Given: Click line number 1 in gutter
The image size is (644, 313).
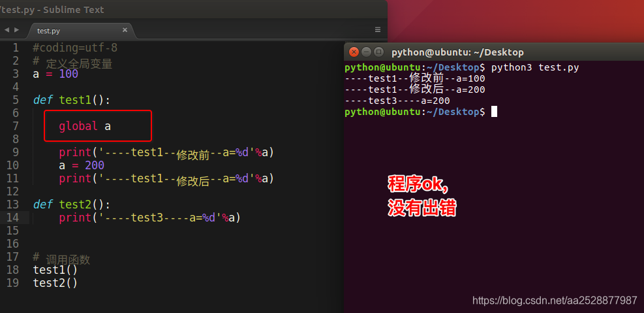Looking at the screenshot, I should (x=16, y=48).
